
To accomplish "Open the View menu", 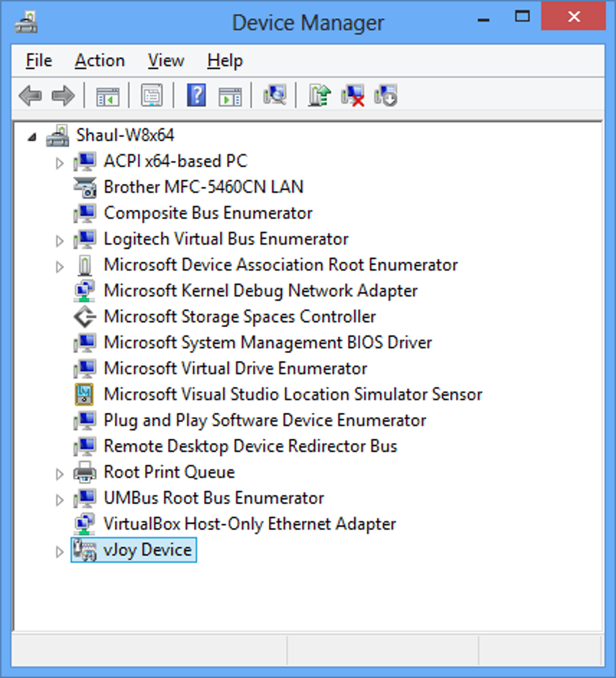I will pyautogui.click(x=165, y=61).
